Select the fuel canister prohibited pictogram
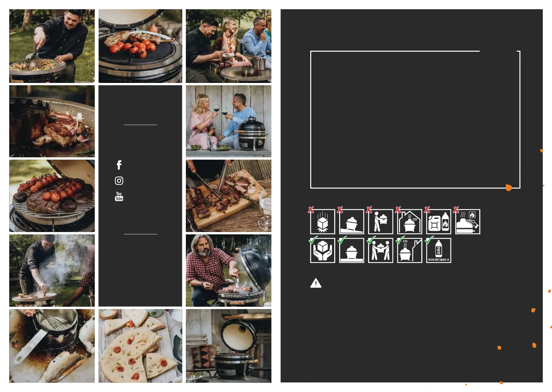 [x=439, y=222]
